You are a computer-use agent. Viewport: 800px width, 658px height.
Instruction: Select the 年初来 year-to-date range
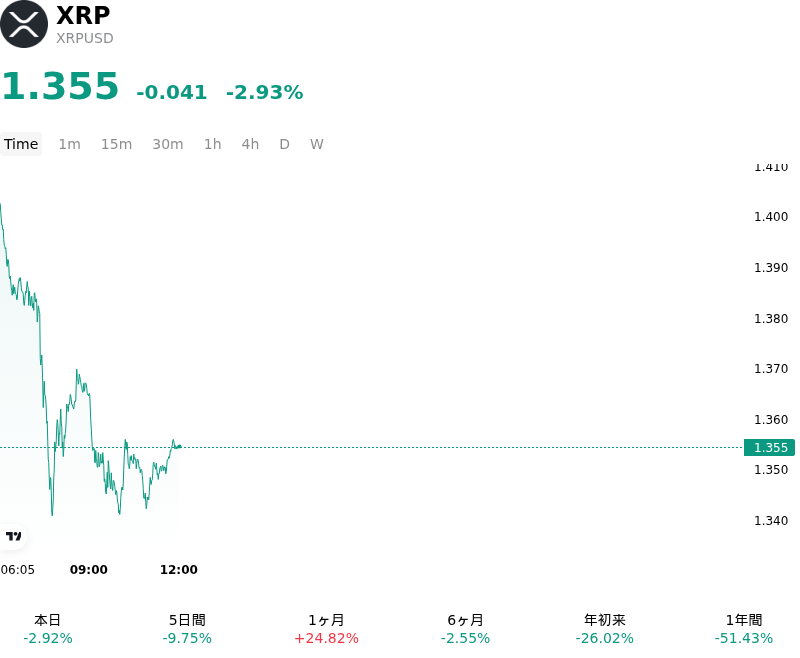click(x=605, y=629)
